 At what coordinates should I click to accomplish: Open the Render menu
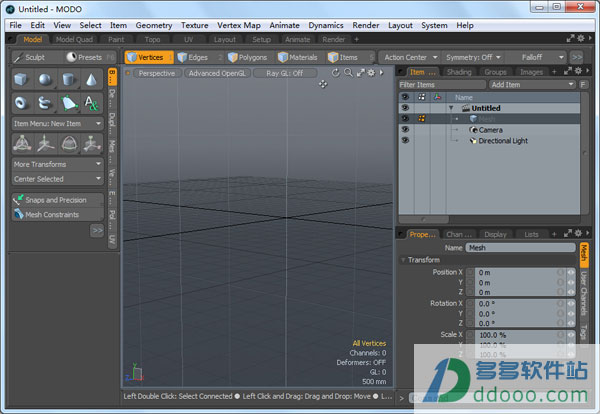366,25
